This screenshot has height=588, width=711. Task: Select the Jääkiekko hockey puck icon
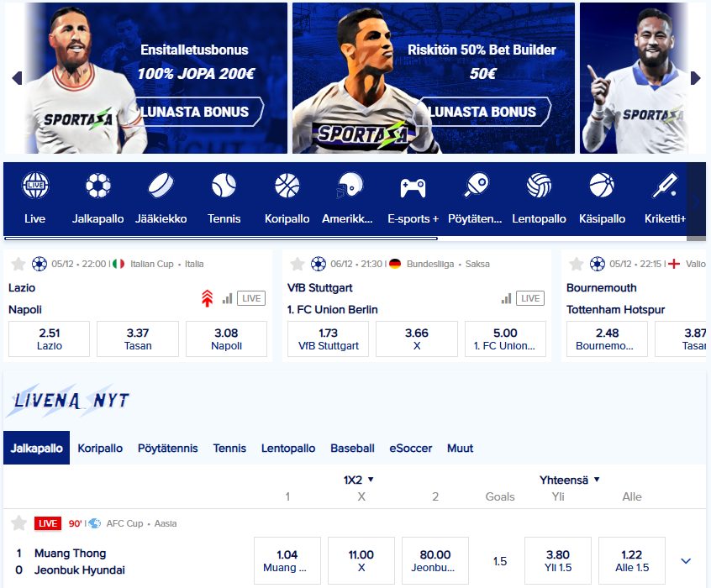pos(161,186)
